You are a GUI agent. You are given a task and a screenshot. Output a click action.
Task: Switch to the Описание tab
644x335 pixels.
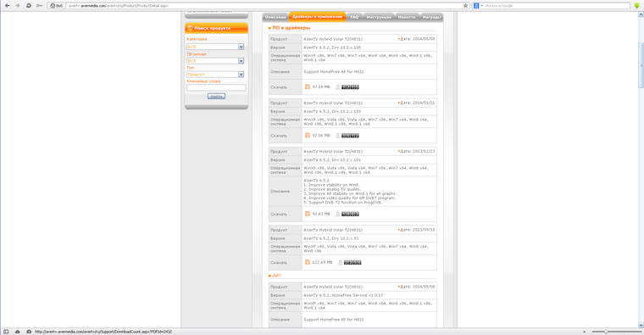click(x=275, y=17)
